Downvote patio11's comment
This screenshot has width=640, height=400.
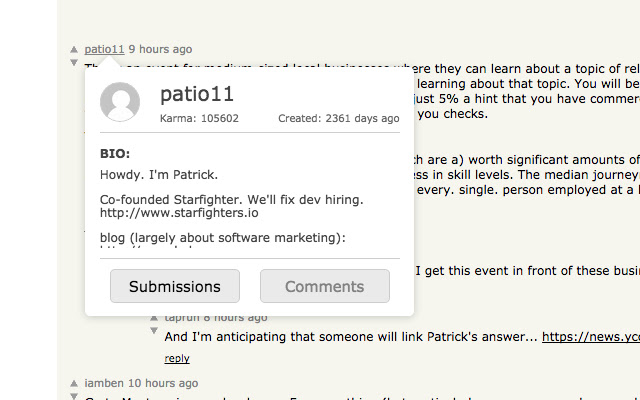73,62
